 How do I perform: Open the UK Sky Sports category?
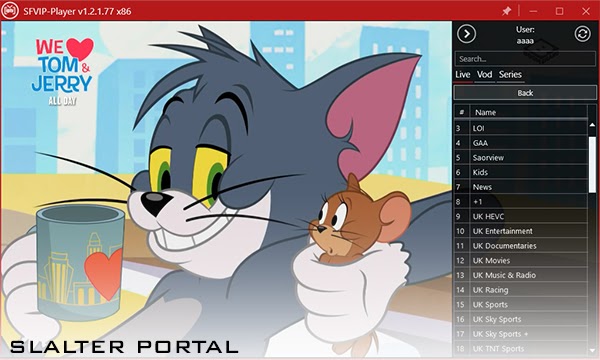(521, 319)
